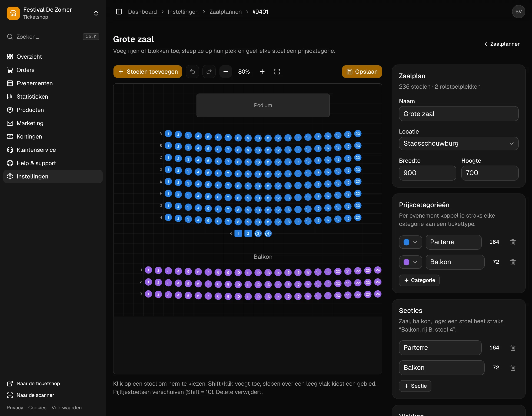
Task: Edit the Hoogte field 700
Action: [x=490, y=173]
